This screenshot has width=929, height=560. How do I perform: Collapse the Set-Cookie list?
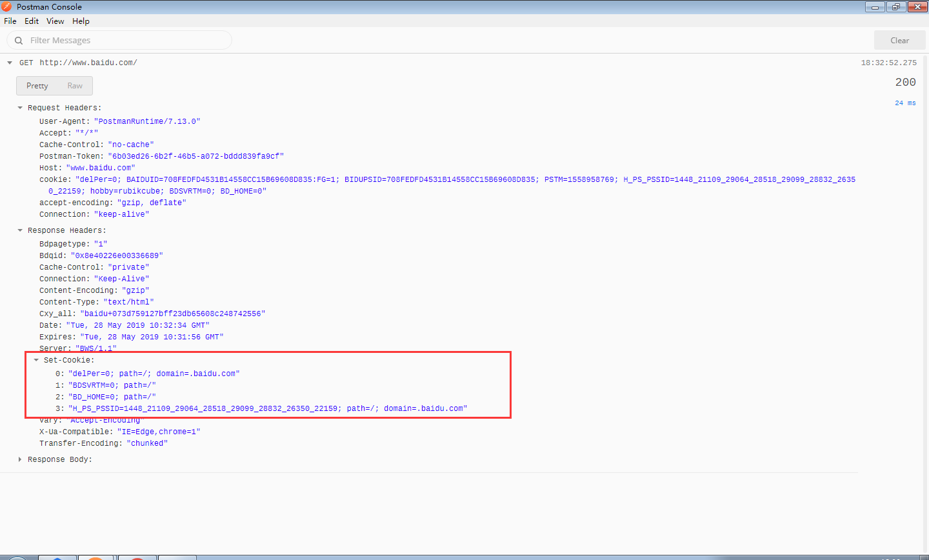tap(36, 360)
